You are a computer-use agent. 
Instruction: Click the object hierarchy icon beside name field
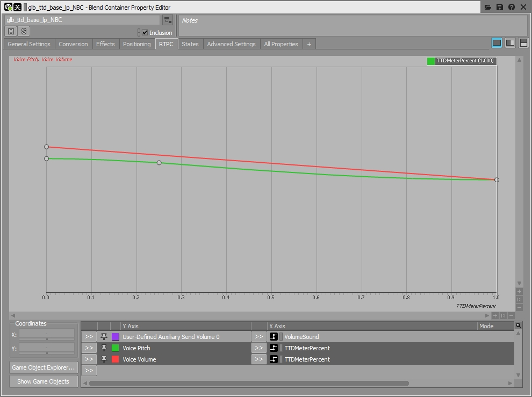click(x=168, y=20)
